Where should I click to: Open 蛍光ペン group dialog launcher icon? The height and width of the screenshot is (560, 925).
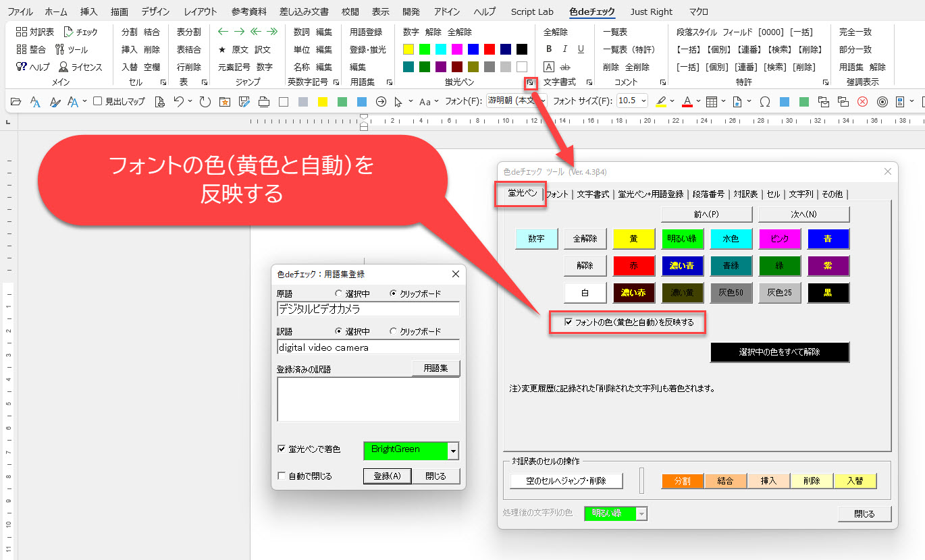pos(531,82)
